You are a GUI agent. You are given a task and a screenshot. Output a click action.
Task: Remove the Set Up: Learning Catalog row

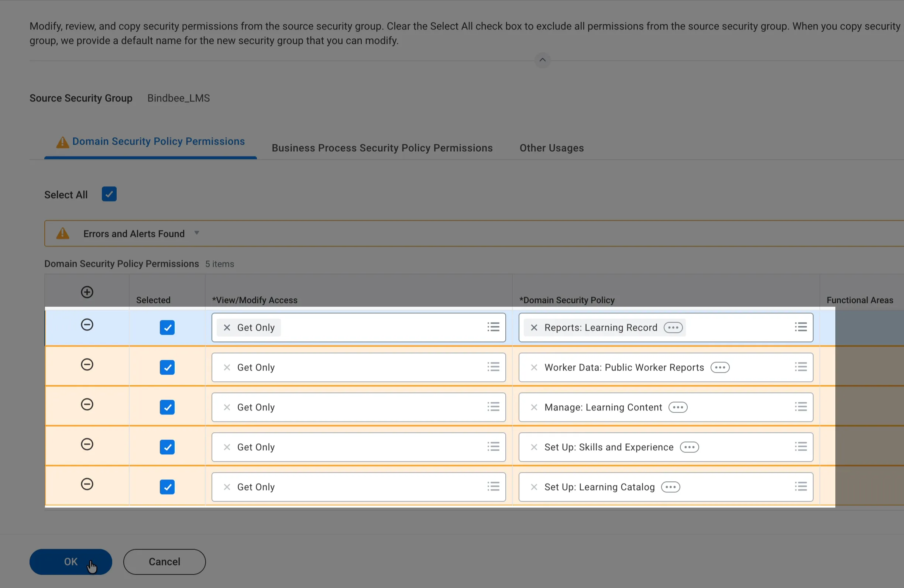coord(87,484)
